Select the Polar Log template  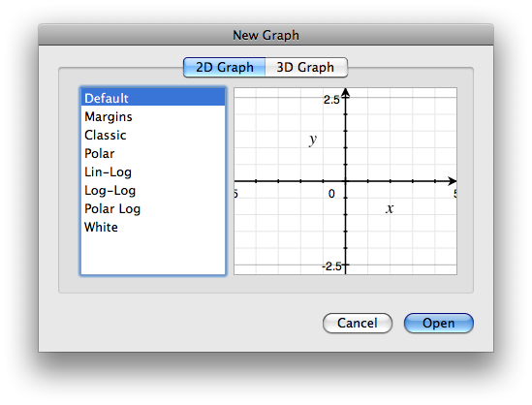point(153,208)
